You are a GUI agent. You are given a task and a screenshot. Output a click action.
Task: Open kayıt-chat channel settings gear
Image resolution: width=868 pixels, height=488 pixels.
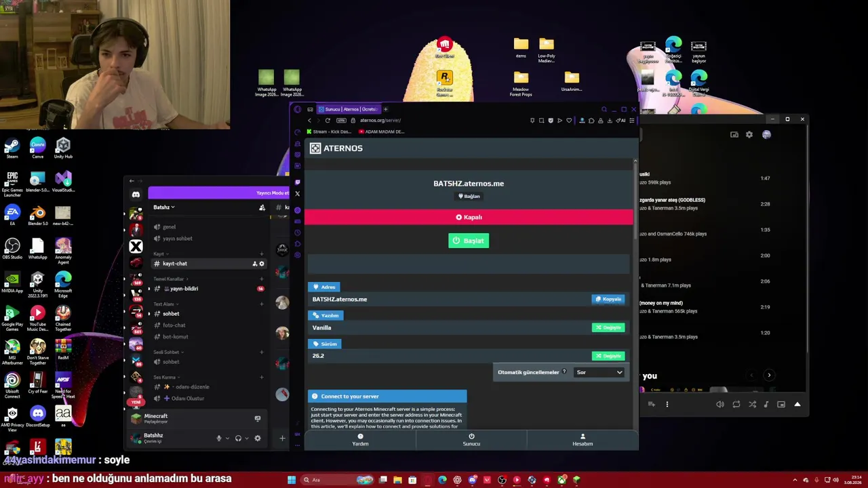click(x=262, y=264)
